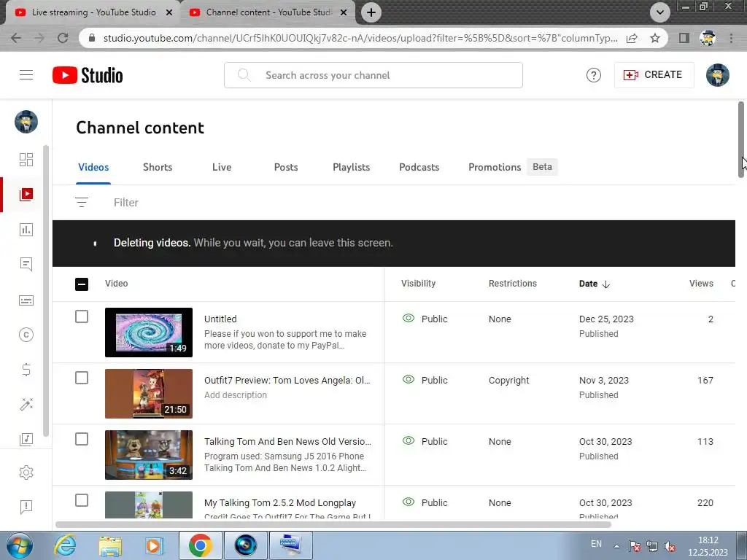Open Copyright sidebar icon

[x=26, y=335]
